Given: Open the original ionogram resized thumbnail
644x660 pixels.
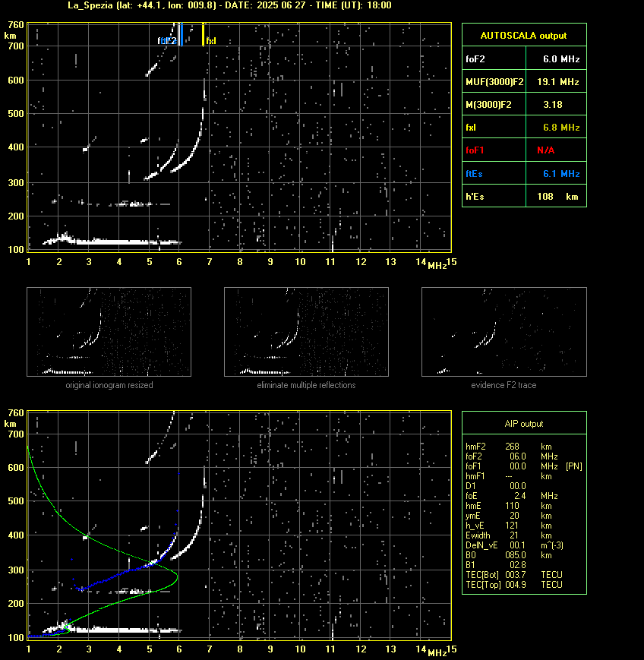Looking at the screenshot, I should [109, 332].
